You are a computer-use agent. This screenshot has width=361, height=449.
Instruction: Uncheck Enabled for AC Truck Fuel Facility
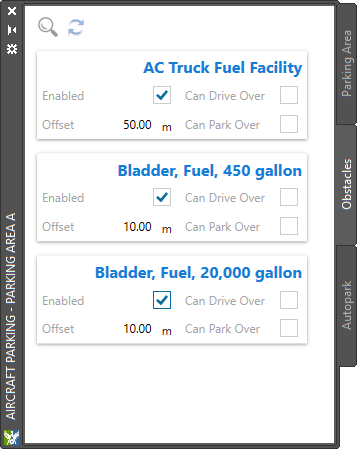point(162,95)
